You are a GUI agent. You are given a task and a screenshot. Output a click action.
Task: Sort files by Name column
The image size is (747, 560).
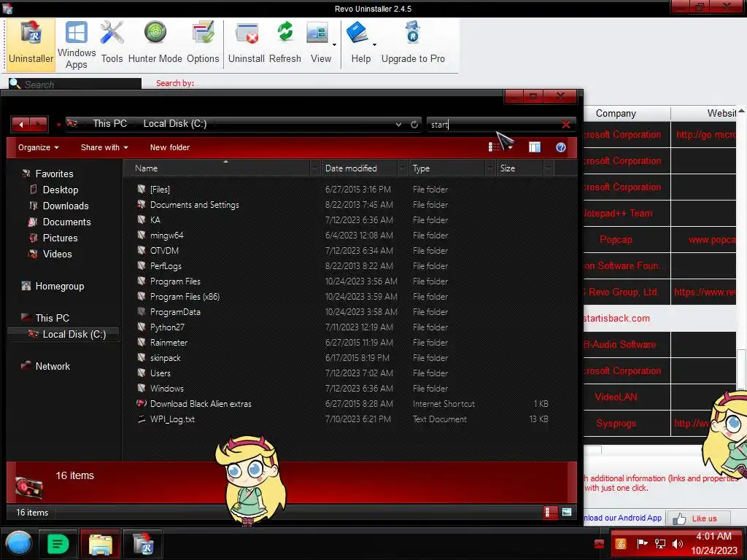217,168
